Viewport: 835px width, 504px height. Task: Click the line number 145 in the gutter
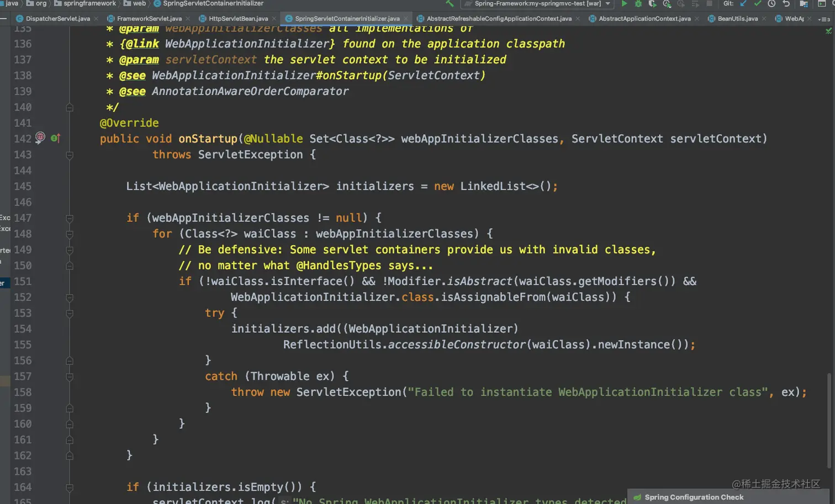click(23, 187)
